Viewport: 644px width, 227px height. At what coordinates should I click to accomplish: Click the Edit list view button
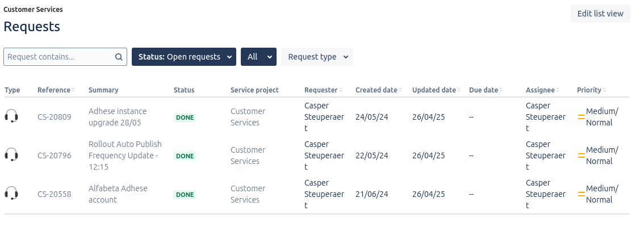pyautogui.click(x=600, y=14)
